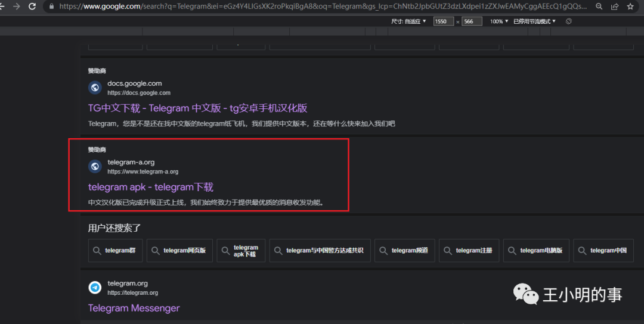Click the Telegram logo favicon
This screenshot has width=644, height=324.
pos(95,288)
